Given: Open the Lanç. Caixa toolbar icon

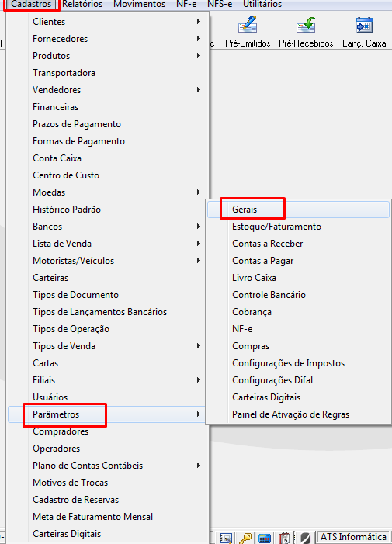Looking at the screenshot, I should (x=364, y=31).
